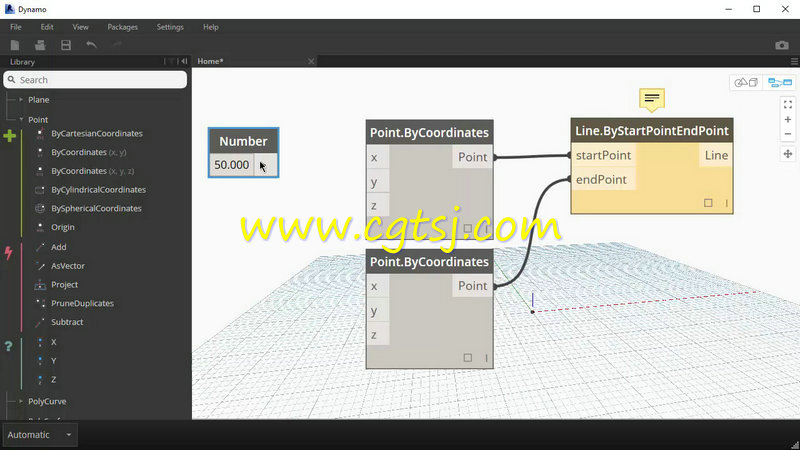Click the note bubble above Line node
Viewport: 800px width, 450px height.
(652, 99)
